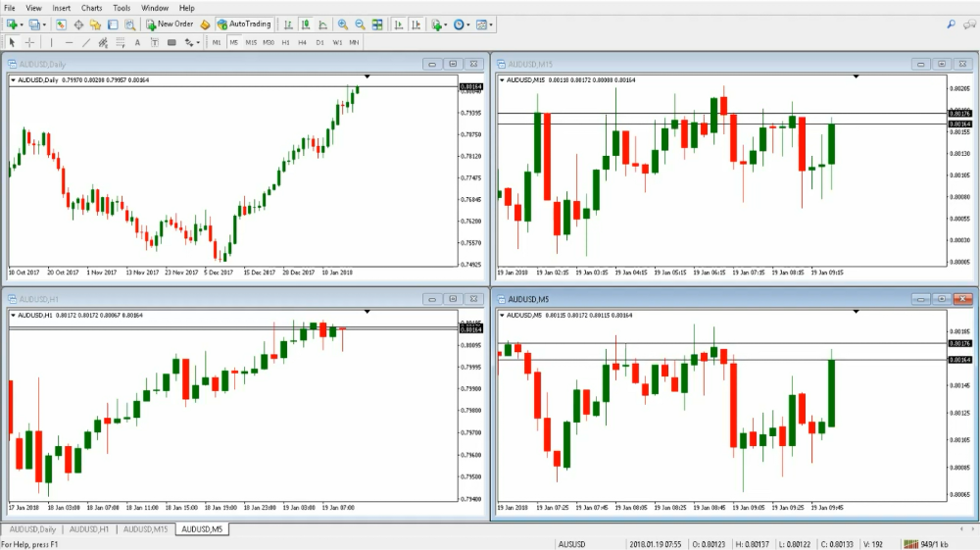Open the Tools menu

coord(122,8)
